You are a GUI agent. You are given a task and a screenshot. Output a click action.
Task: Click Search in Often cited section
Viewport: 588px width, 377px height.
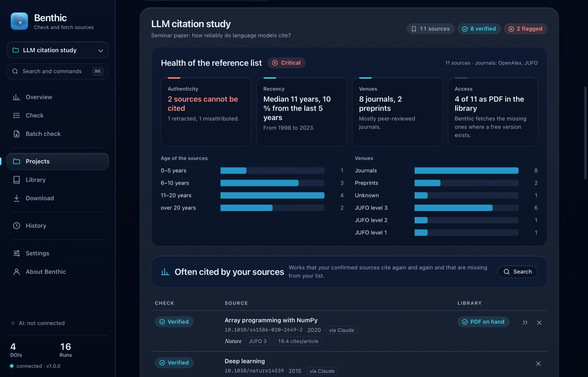[x=517, y=272]
